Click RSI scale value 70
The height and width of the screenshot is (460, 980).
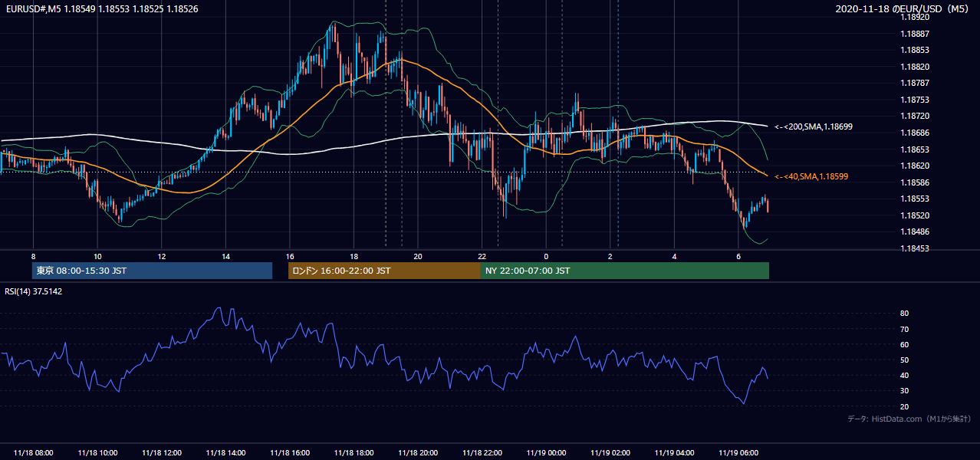click(x=904, y=329)
